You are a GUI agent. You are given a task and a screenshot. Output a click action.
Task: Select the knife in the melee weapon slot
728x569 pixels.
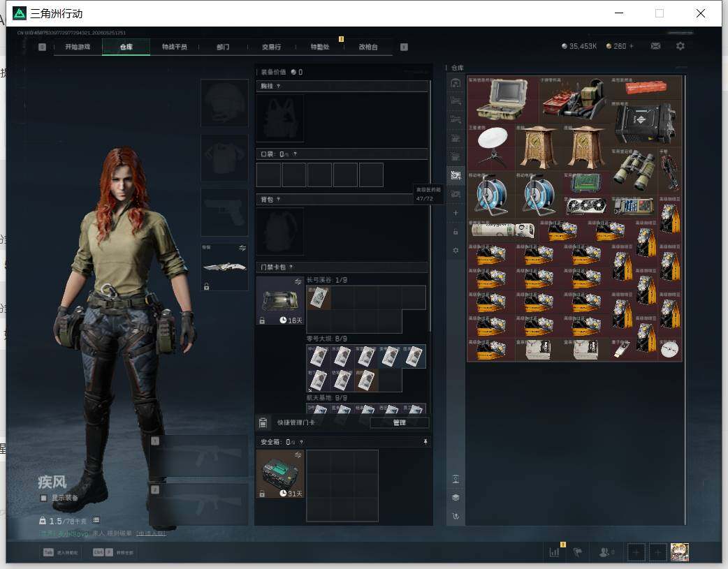(x=225, y=267)
